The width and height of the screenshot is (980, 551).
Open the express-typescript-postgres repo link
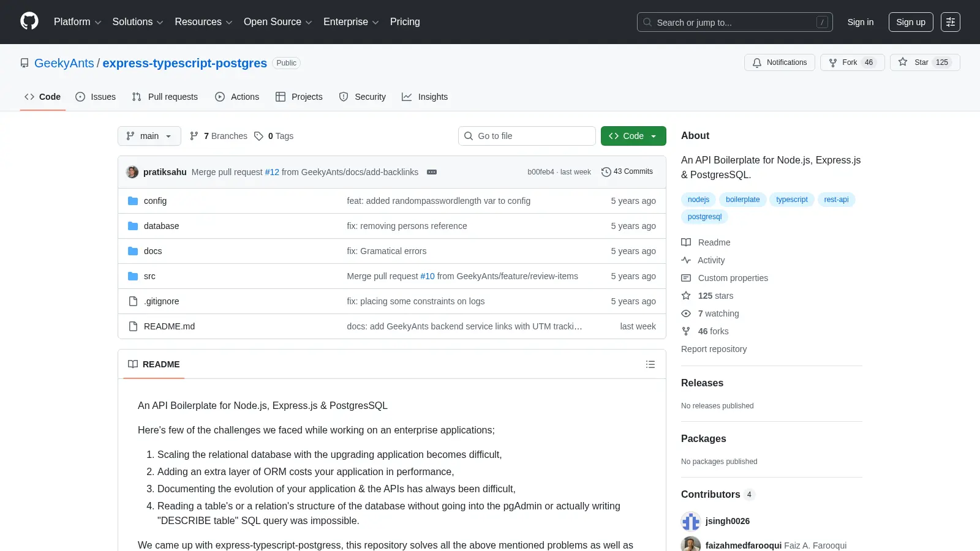185,63
